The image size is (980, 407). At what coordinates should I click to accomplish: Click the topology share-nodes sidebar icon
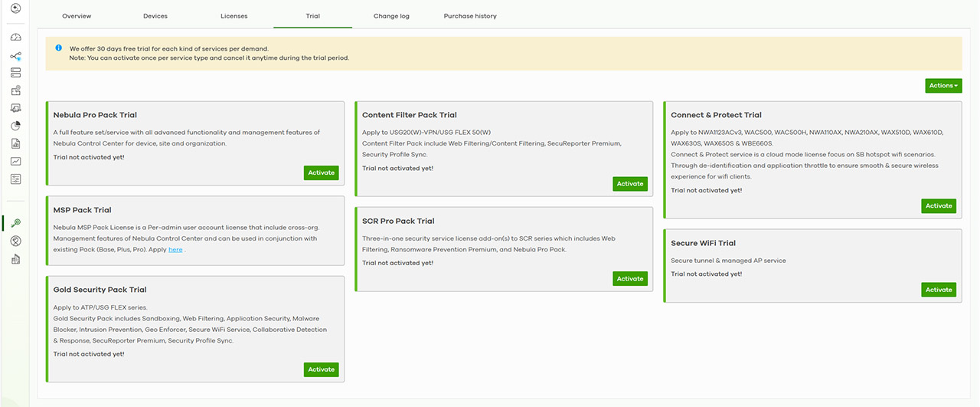pyautogui.click(x=15, y=56)
